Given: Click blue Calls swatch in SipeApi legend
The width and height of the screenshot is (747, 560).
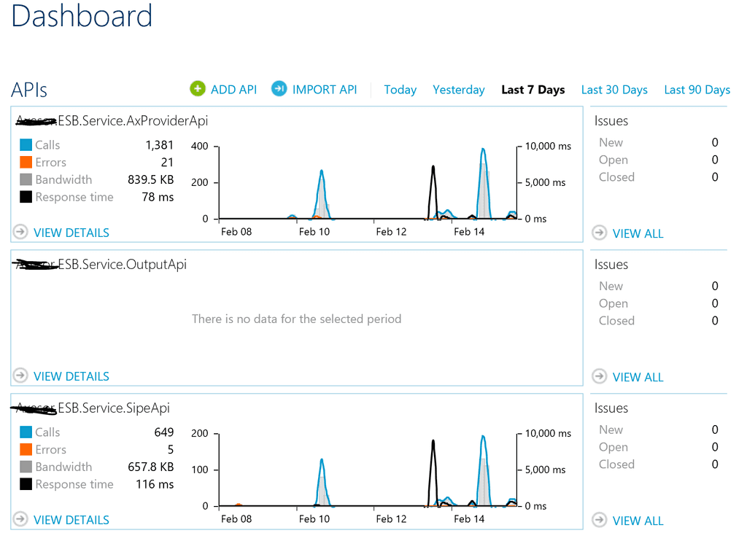Looking at the screenshot, I should pyautogui.click(x=26, y=432).
